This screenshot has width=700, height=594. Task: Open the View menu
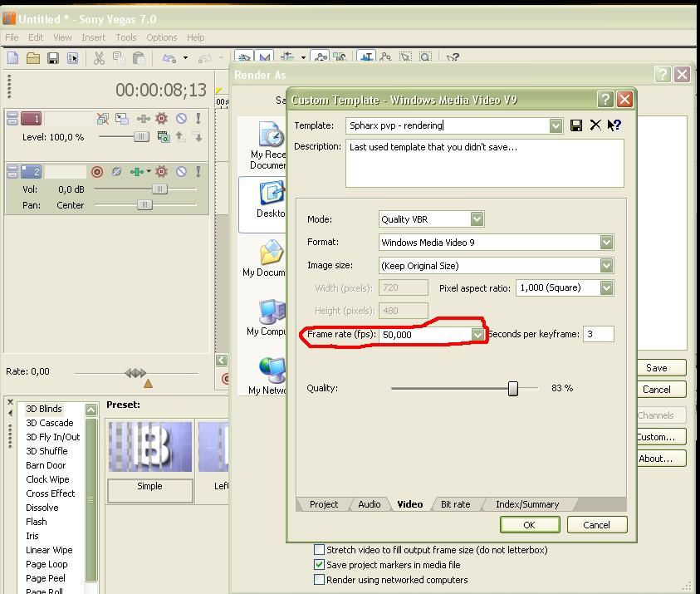[x=62, y=37]
